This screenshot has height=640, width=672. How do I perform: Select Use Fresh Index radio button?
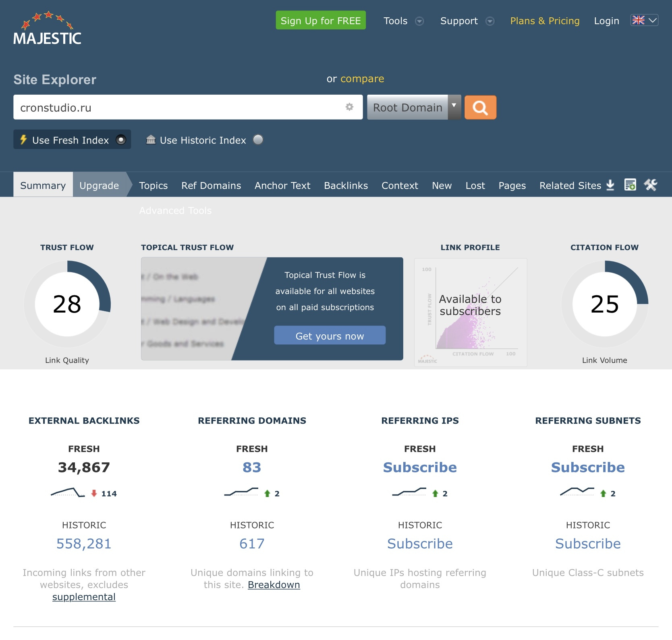[x=121, y=140]
